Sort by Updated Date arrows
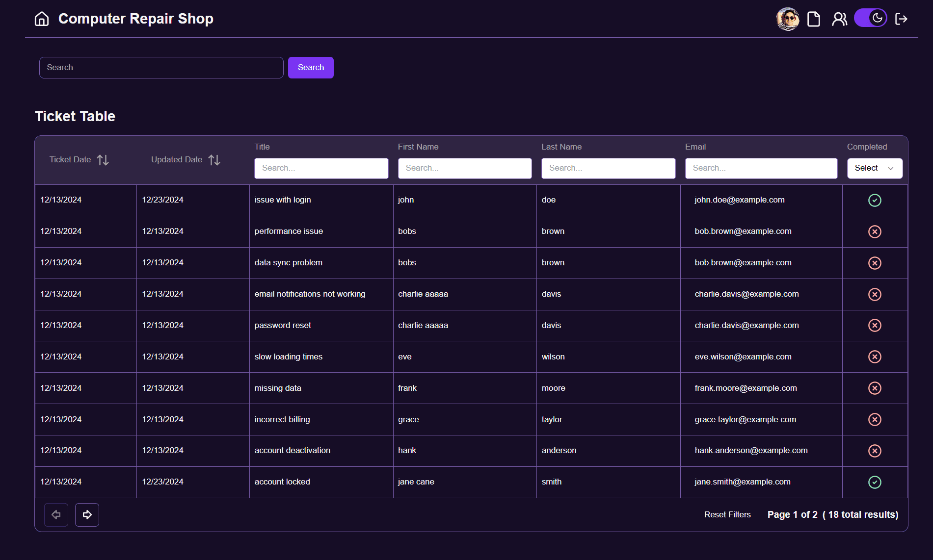Viewport: 933px width, 560px height. click(x=214, y=160)
